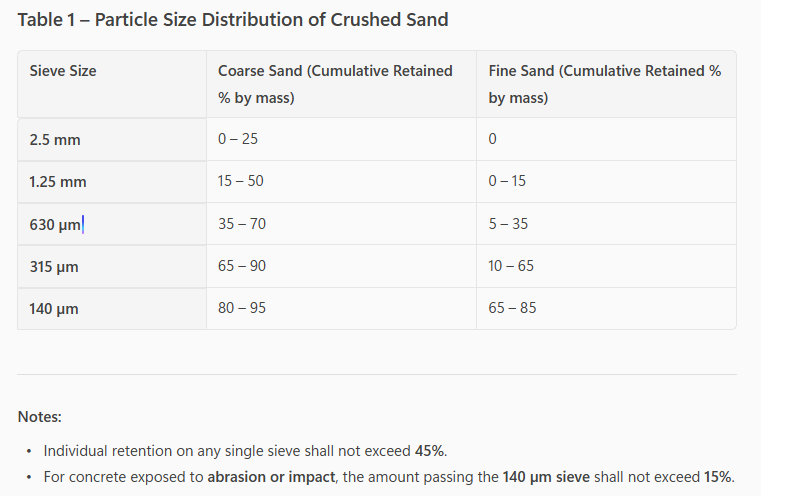Place cursor in the 630 µm cell
Screen dimensions: 788x496
56,224
